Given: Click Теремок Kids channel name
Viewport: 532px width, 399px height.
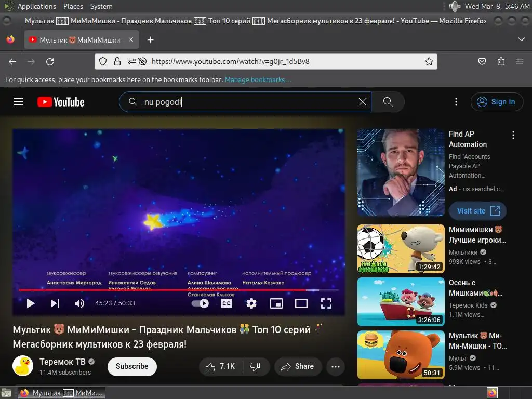Looking at the screenshot, I should click(468, 305).
